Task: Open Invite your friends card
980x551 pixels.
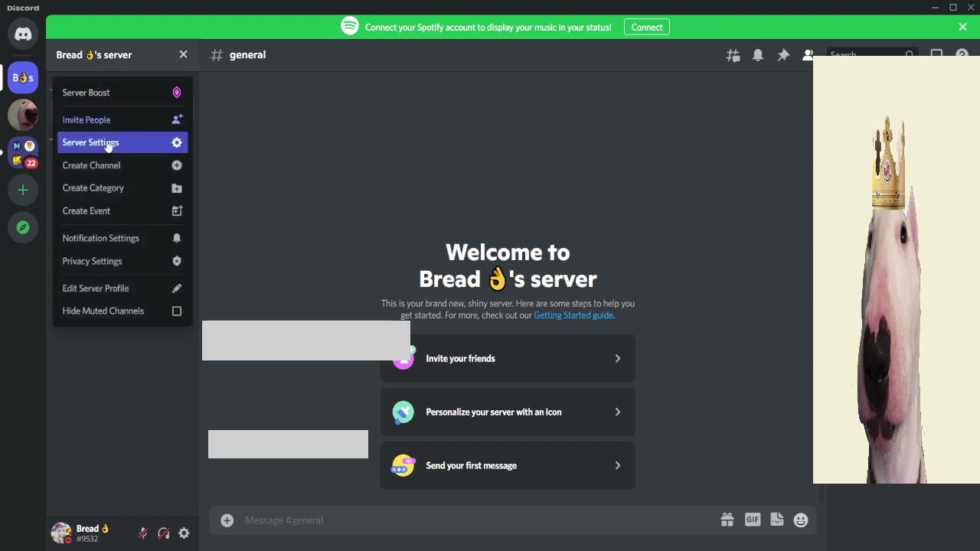Action: tap(508, 358)
